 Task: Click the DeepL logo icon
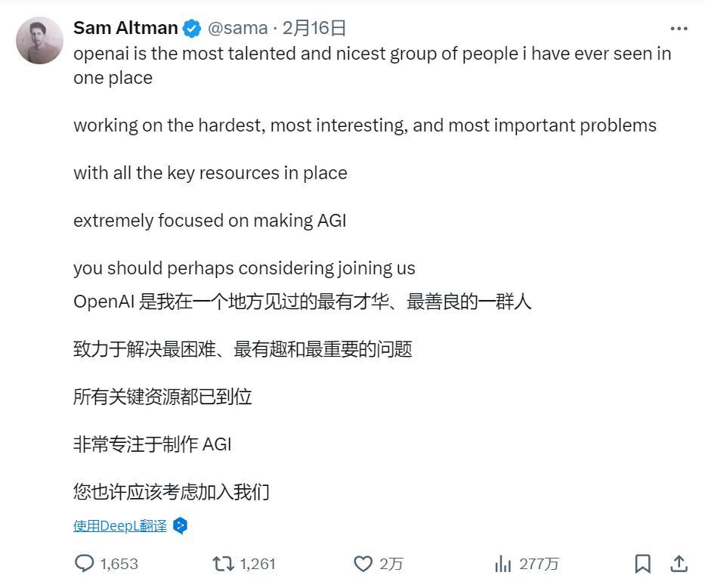pos(180,526)
